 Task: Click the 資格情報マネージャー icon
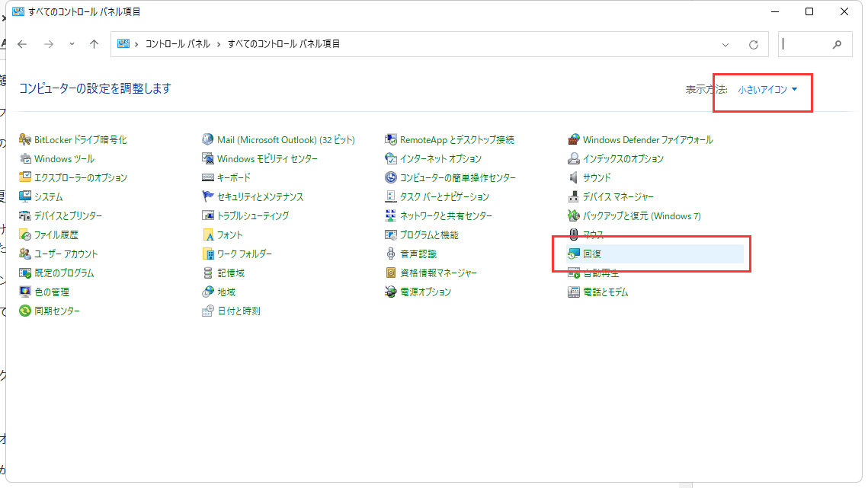(391, 273)
